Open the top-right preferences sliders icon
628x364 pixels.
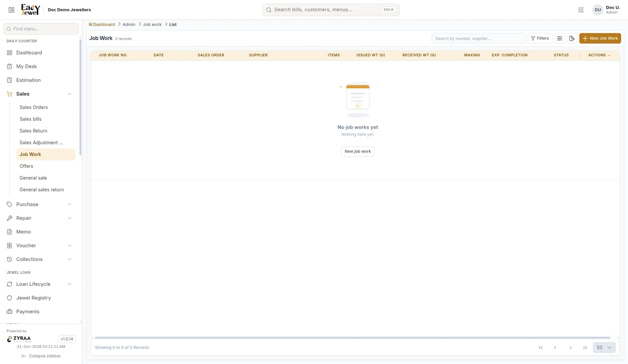pyautogui.click(x=581, y=10)
